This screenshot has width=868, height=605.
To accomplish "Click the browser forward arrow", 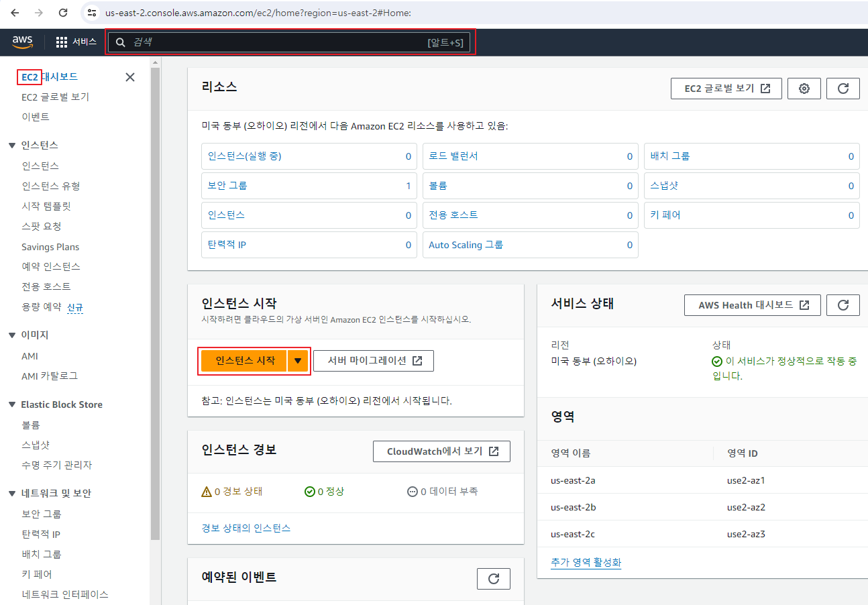I will coord(39,13).
